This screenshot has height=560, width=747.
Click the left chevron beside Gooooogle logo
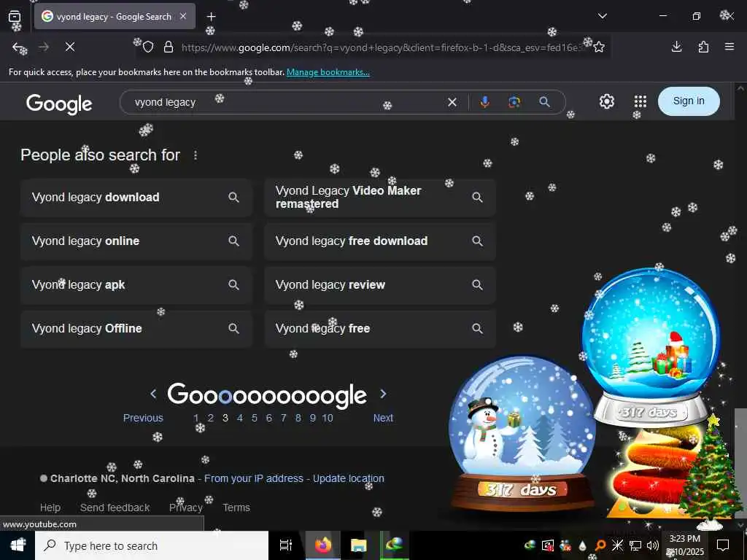(x=153, y=394)
